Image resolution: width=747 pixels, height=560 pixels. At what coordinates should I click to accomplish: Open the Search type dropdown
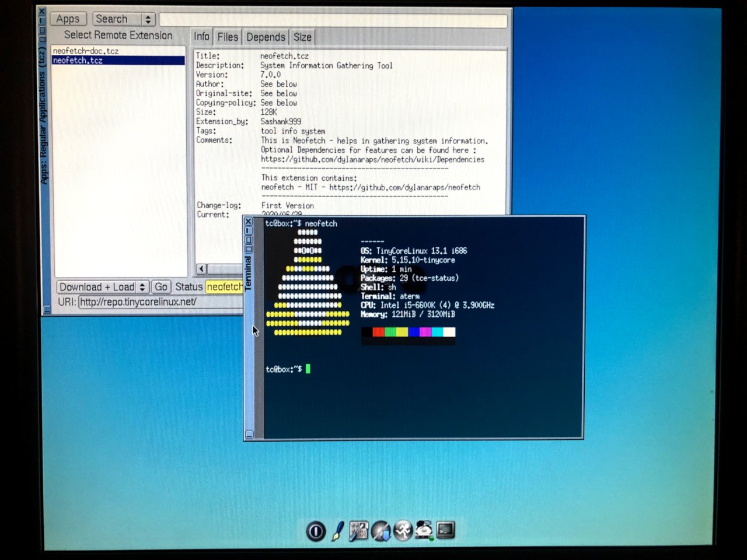point(124,19)
